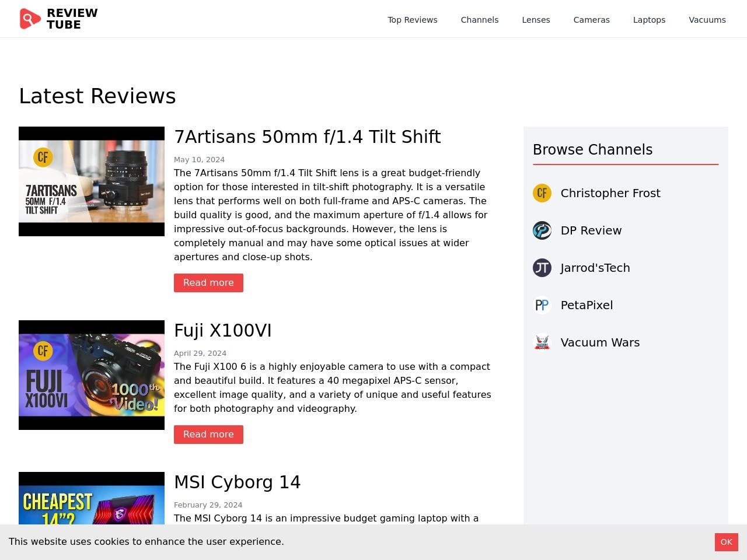Open the Fuji X100VI video thumbnail
Image resolution: width=747 pixels, height=560 pixels.
pos(92,375)
